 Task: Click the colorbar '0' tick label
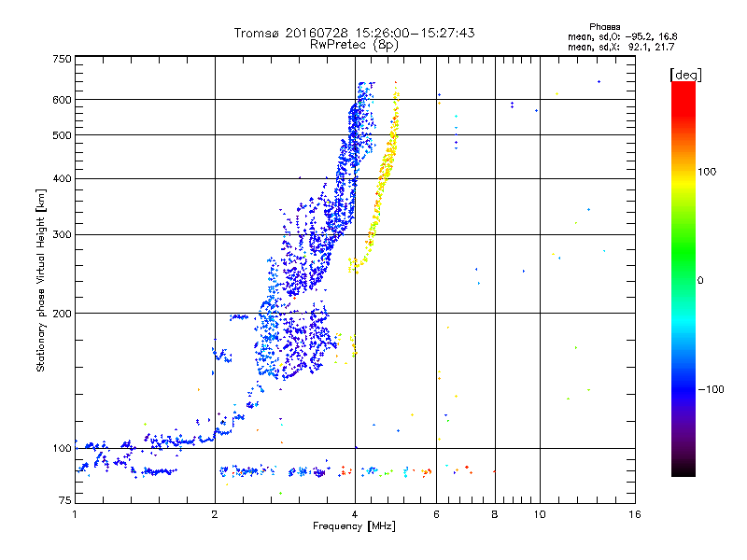point(699,281)
